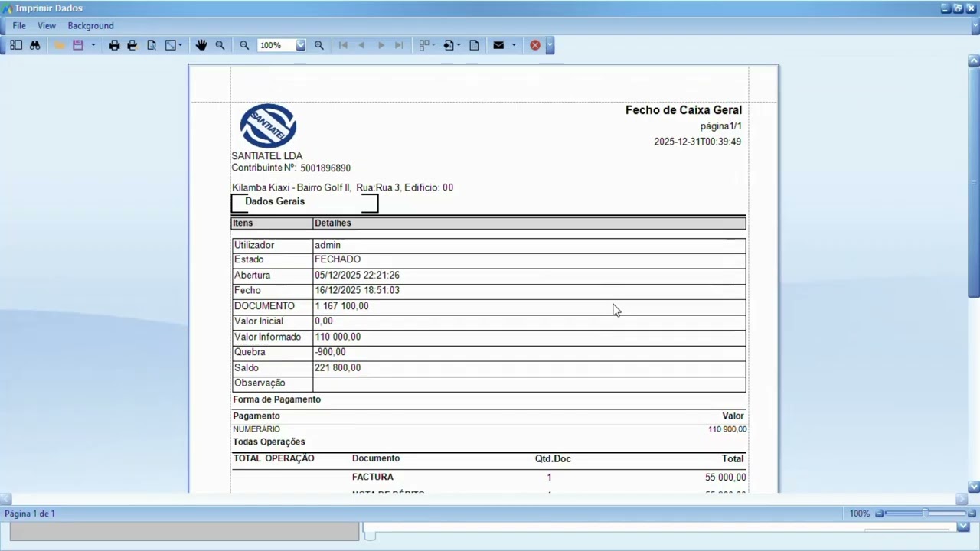Click the Export Document icon
Screen dimensions: 980x551
(x=448, y=45)
